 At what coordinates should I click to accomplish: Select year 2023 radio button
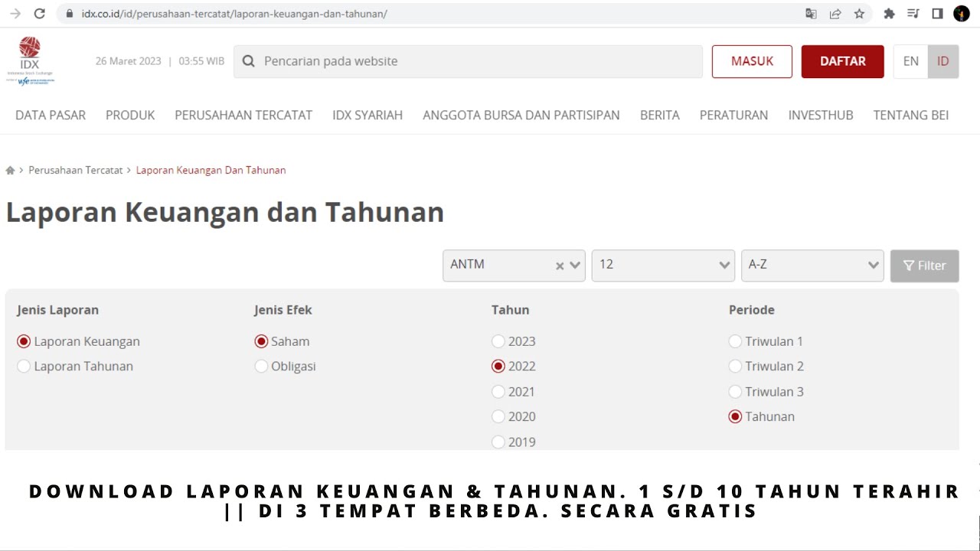(498, 341)
